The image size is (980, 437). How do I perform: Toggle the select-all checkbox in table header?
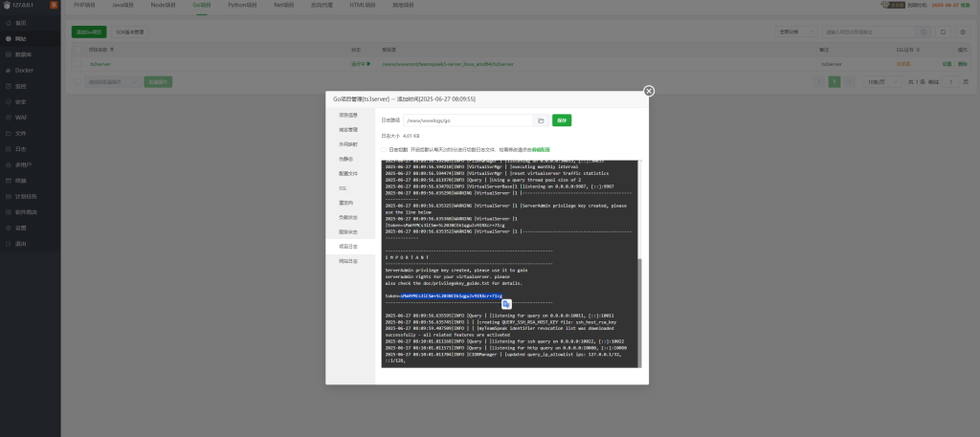tap(78, 48)
